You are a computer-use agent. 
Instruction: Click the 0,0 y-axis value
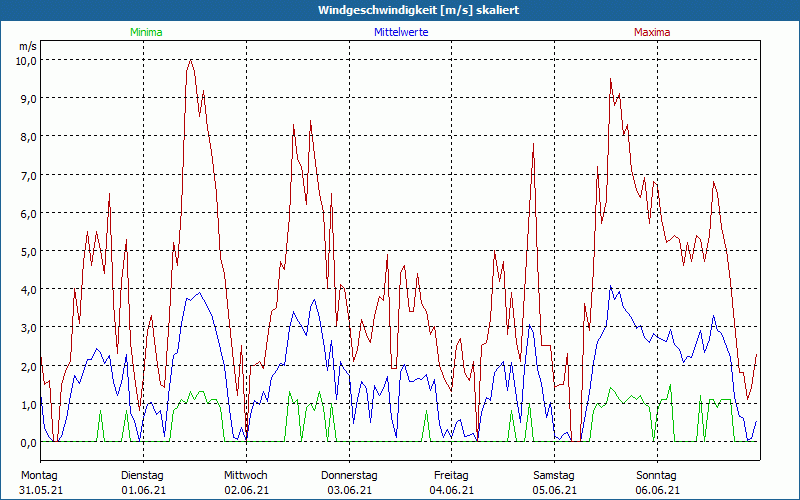(27, 442)
